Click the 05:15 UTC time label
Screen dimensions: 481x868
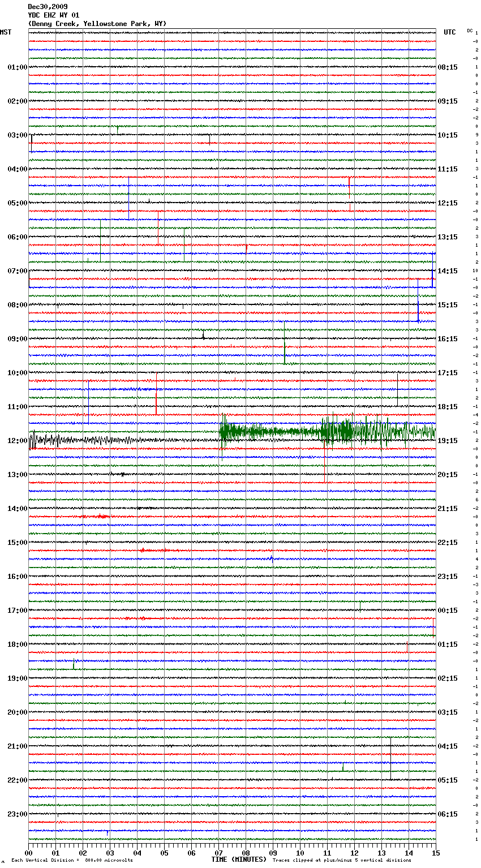coord(448,780)
